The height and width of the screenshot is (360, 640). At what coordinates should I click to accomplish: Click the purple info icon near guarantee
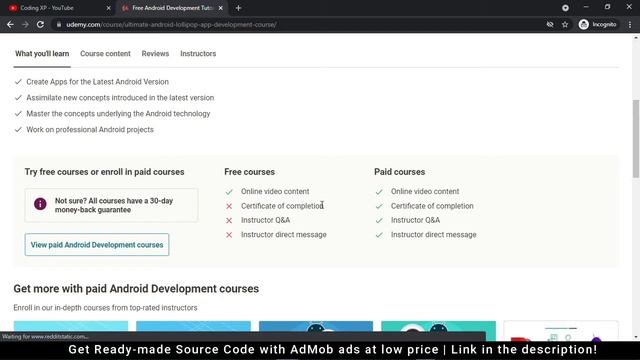(40, 204)
